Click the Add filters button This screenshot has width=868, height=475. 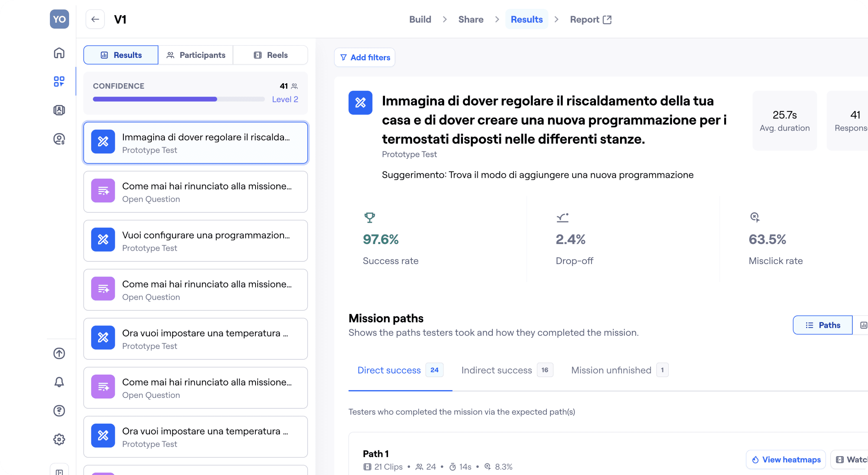tap(365, 57)
